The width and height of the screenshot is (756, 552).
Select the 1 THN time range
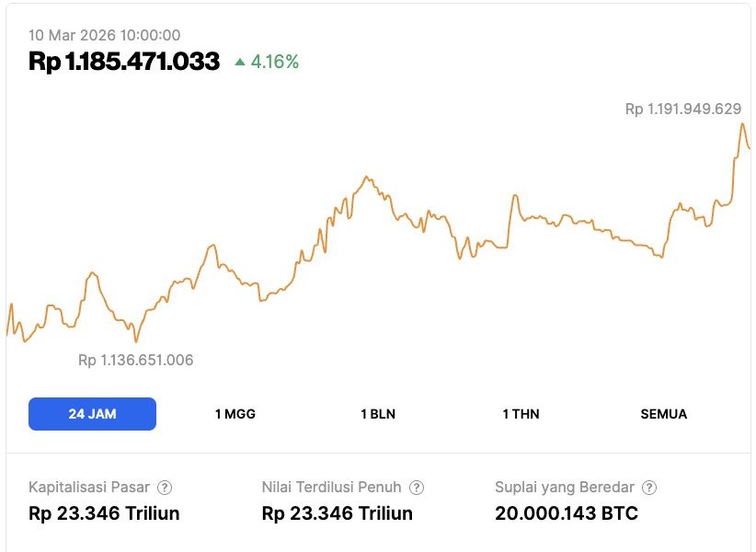521,414
